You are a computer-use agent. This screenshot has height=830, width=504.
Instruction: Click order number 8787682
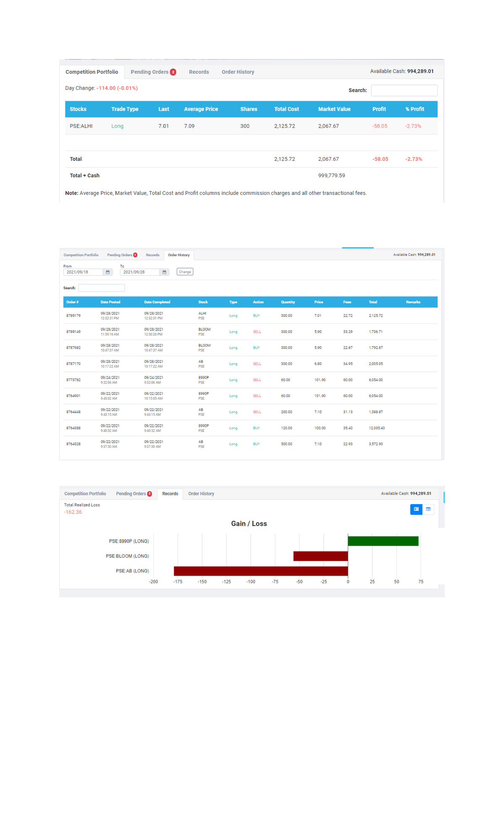coord(73,348)
